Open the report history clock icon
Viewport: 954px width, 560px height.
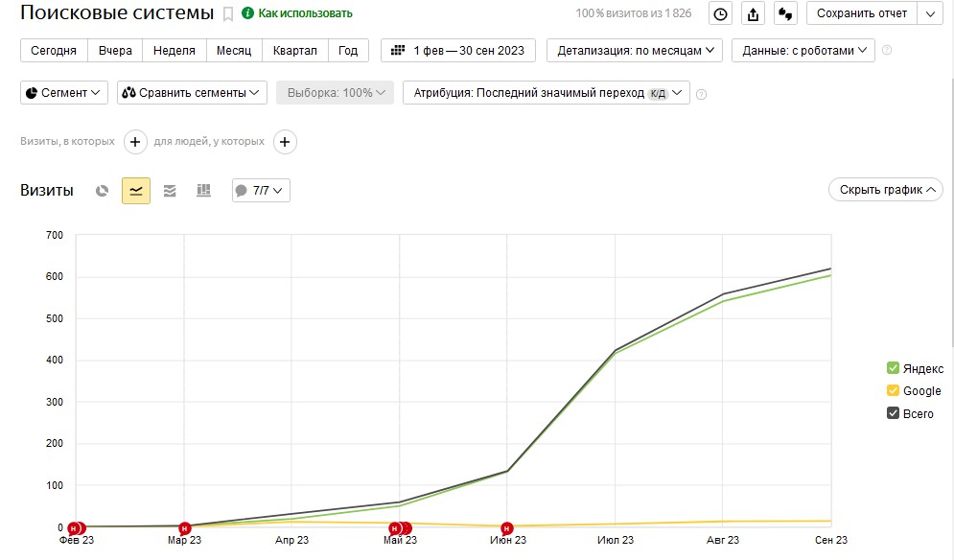click(x=720, y=13)
